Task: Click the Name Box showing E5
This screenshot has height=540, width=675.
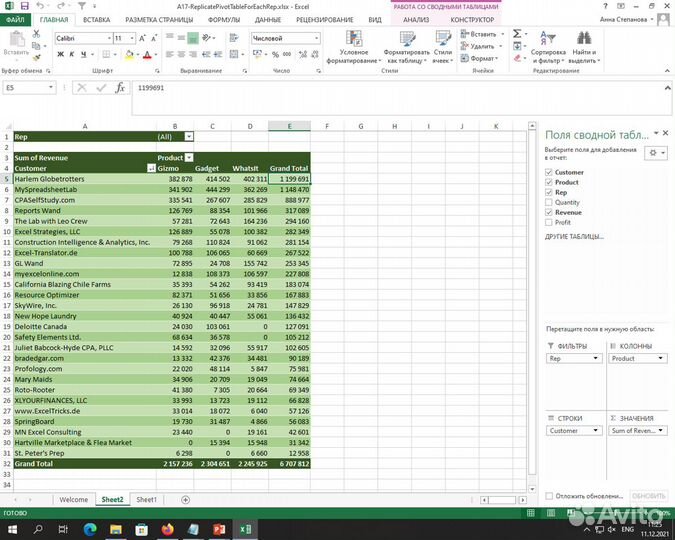Action: (29, 88)
